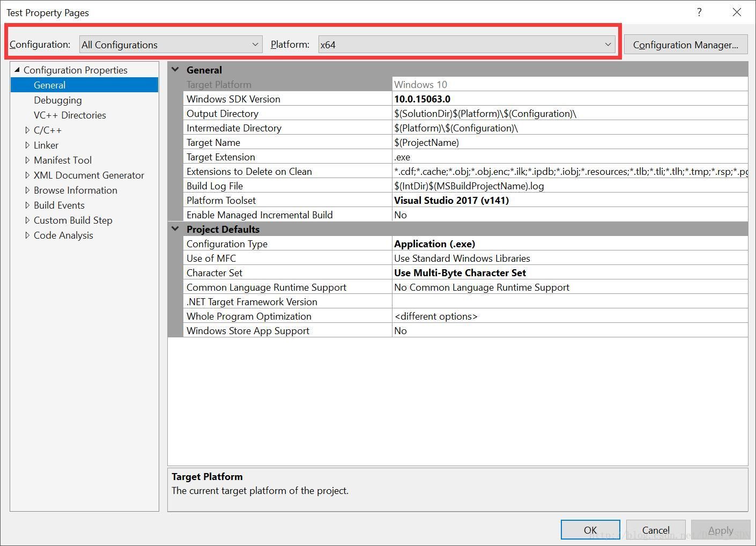Screen dimensions: 756x546
Task: Select General in the properties tree
Action: 84,85
